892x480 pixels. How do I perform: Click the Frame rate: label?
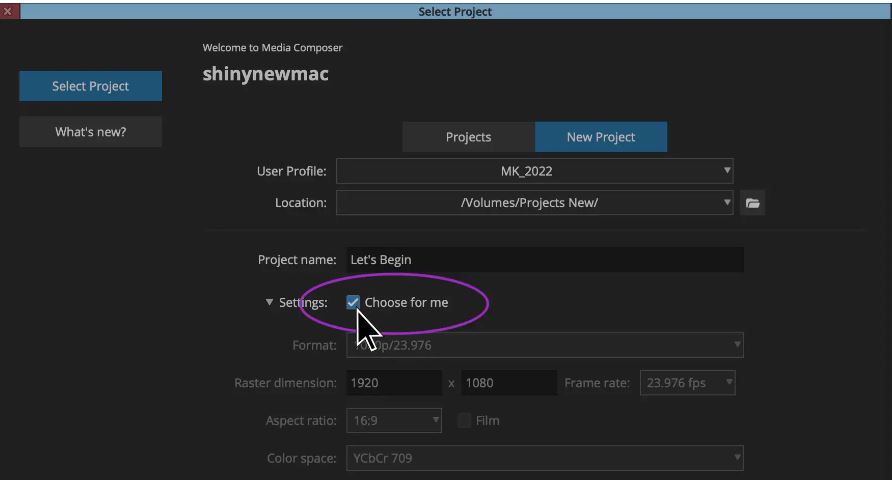pos(597,383)
